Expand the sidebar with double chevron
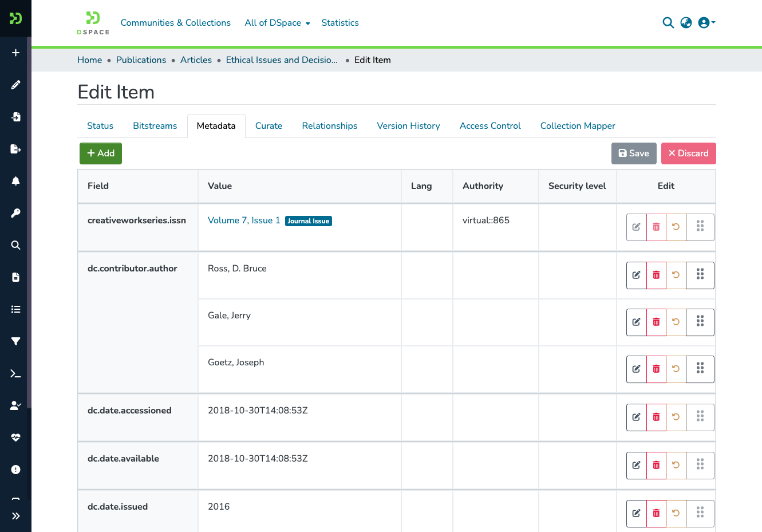 point(15,516)
